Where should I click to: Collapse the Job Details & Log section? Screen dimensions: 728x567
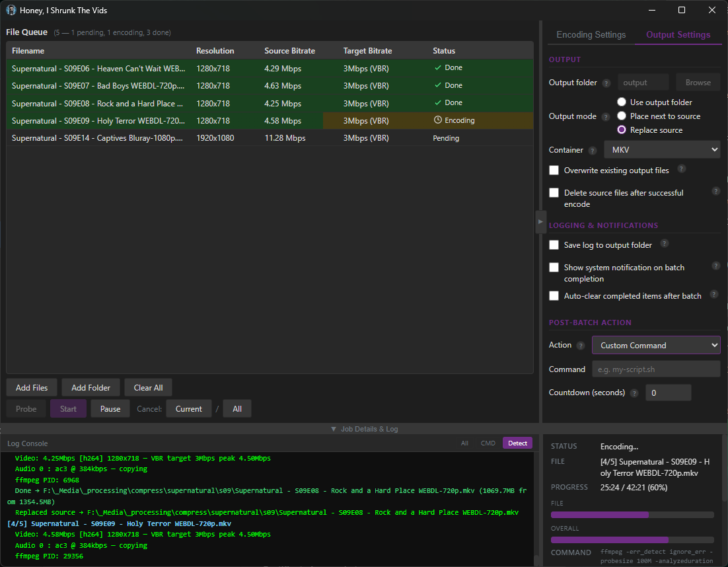[364, 429]
